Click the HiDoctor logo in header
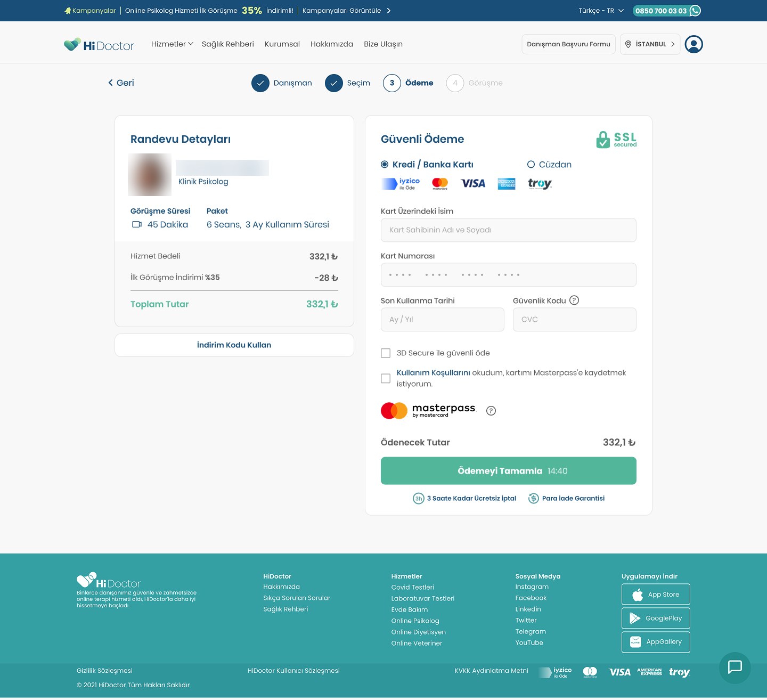Screen dimensions: 767x700 click(x=99, y=45)
